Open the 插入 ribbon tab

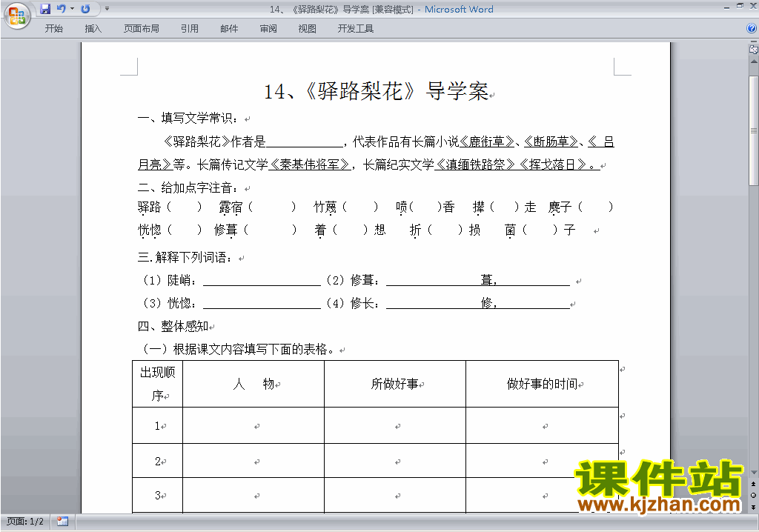point(93,29)
